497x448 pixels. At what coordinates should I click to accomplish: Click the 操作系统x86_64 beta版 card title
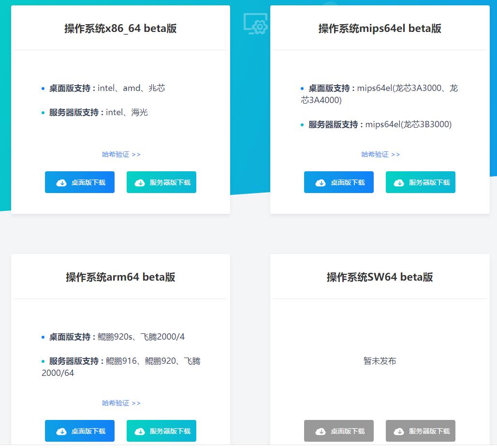click(x=121, y=28)
